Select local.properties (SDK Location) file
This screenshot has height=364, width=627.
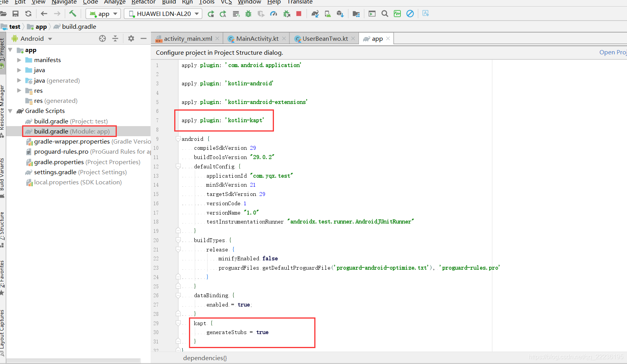(x=73, y=182)
